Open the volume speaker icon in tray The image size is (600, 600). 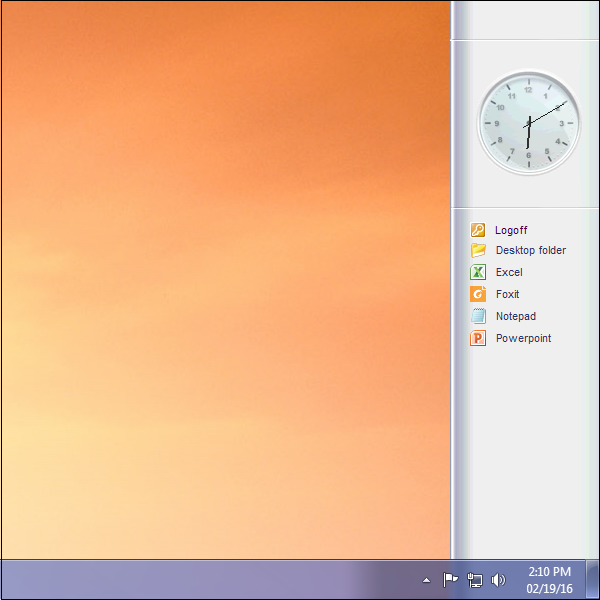(x=499, y=580)
